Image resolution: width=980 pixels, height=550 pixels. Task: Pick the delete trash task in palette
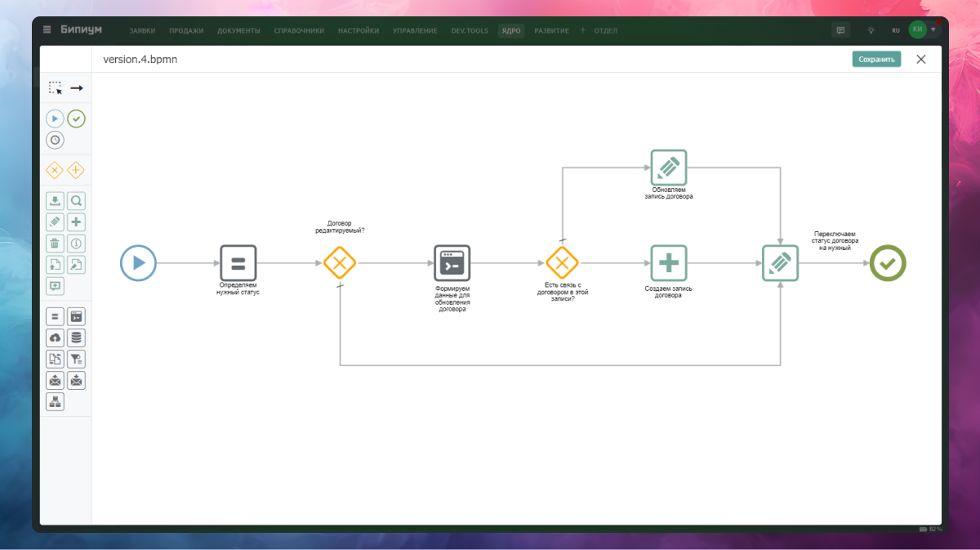55,244
